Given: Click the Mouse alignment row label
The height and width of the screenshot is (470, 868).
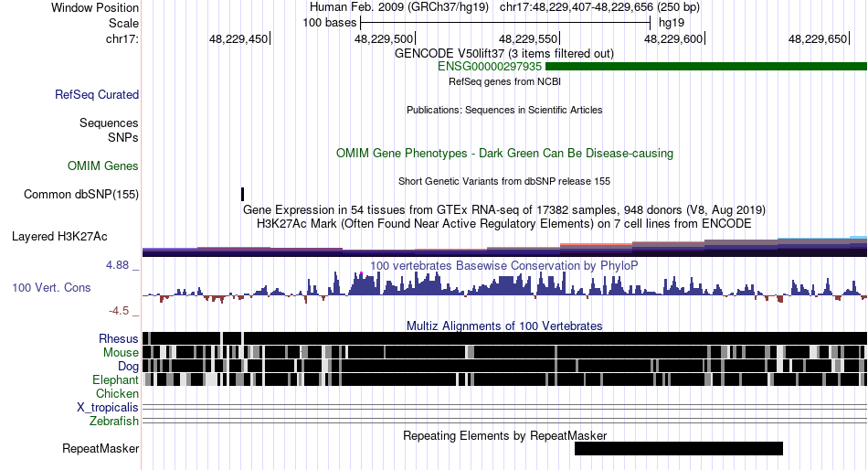Looking at the screenshot, I should click(121, 353).
